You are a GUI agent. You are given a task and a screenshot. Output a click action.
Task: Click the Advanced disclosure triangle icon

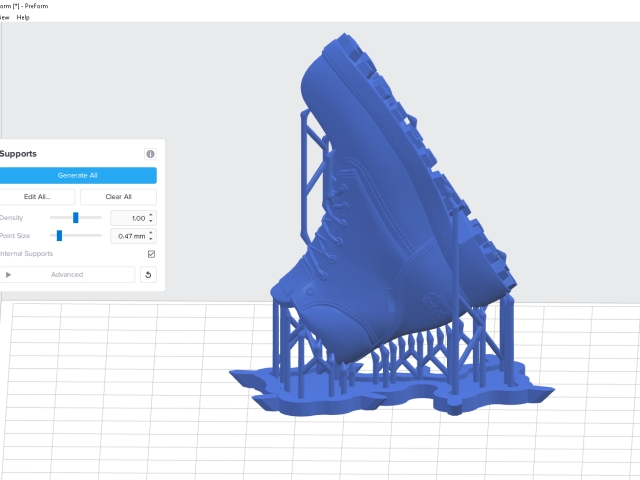click(x=8, y=275)
